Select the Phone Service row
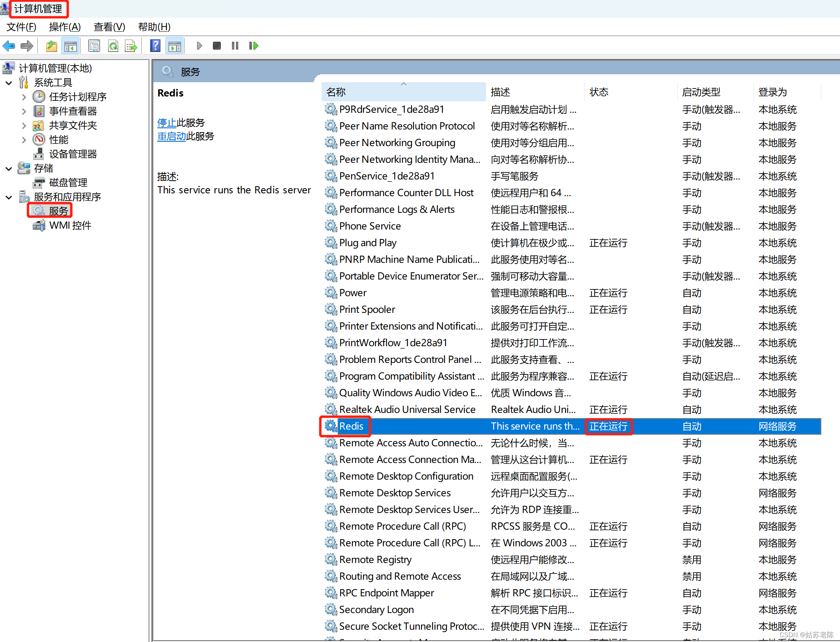This screenshot has width=840, height=642. point(571,226)
